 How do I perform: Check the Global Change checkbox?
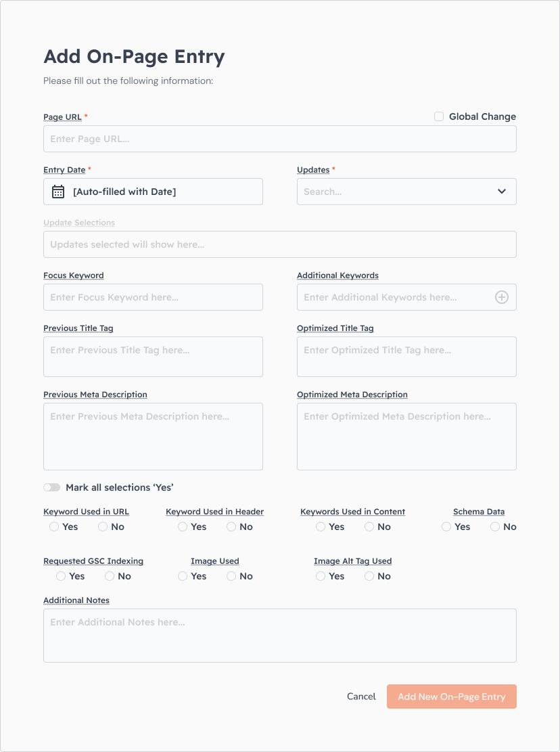point(439,116)
